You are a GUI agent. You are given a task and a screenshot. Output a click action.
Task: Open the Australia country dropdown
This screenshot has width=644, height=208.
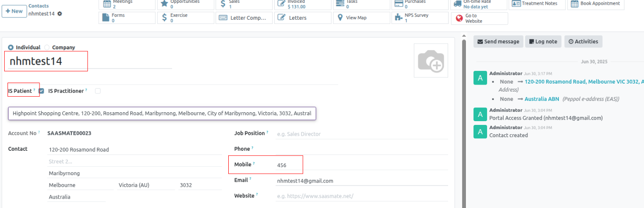click(76, 197)
